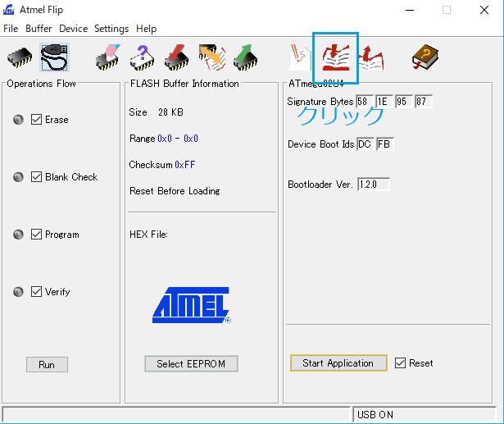Click the blue Atmel logo
Viewport: 504px width, 424px height.
(192, 305)
